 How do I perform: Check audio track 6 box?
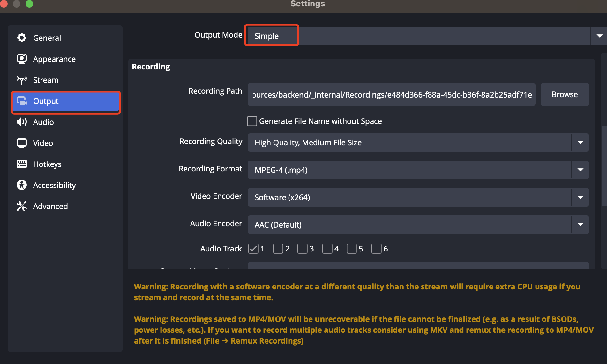pos(376,249)
